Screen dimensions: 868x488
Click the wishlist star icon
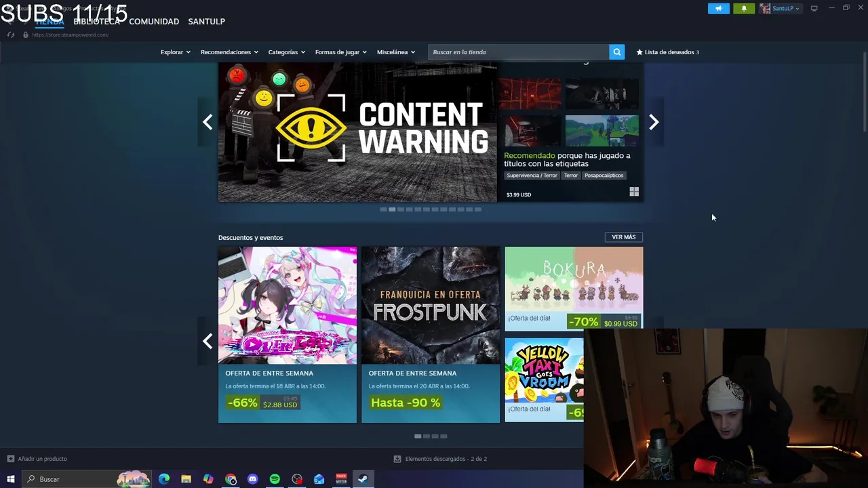click(x=639, y=52)
